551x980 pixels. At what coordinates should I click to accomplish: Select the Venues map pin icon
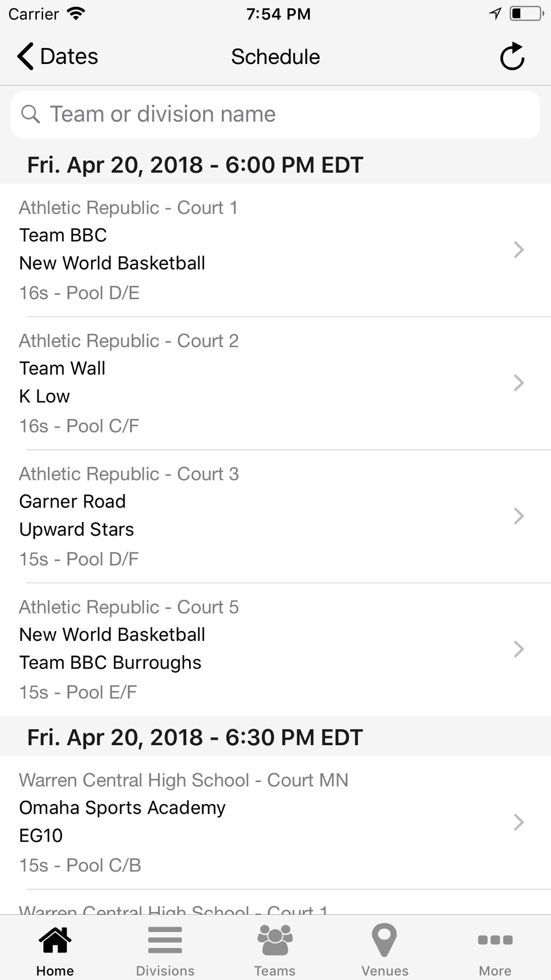tap(385, 940)
